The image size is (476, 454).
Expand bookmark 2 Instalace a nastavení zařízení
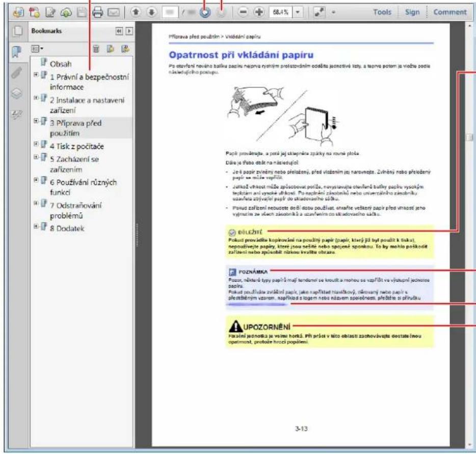pos(36,97)
